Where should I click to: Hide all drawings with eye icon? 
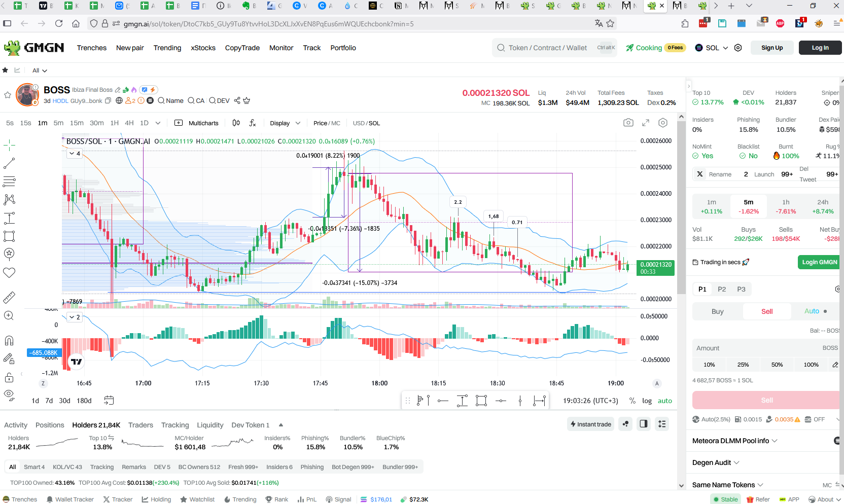9,395
